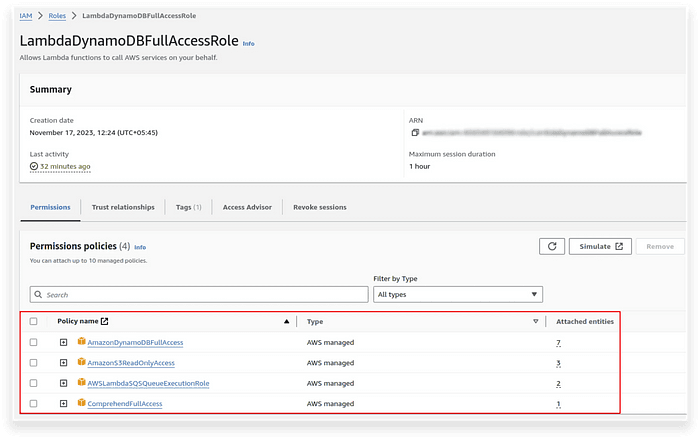
Task: Click the orange AmazonDynamoDBFullAccess policy icon
Action: 81,342
